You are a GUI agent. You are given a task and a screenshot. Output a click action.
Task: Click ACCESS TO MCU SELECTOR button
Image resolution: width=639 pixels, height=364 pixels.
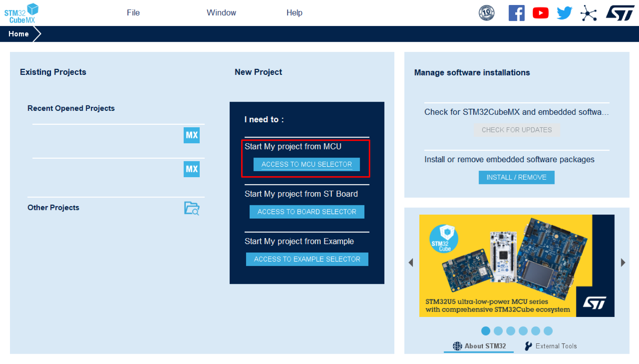[x=307, y=164]
